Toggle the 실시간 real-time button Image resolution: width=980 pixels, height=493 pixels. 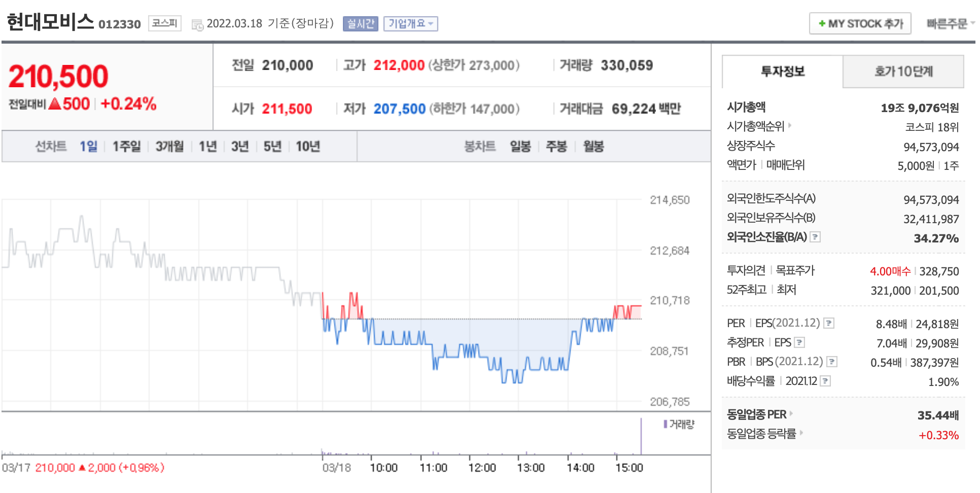[361, 24]
